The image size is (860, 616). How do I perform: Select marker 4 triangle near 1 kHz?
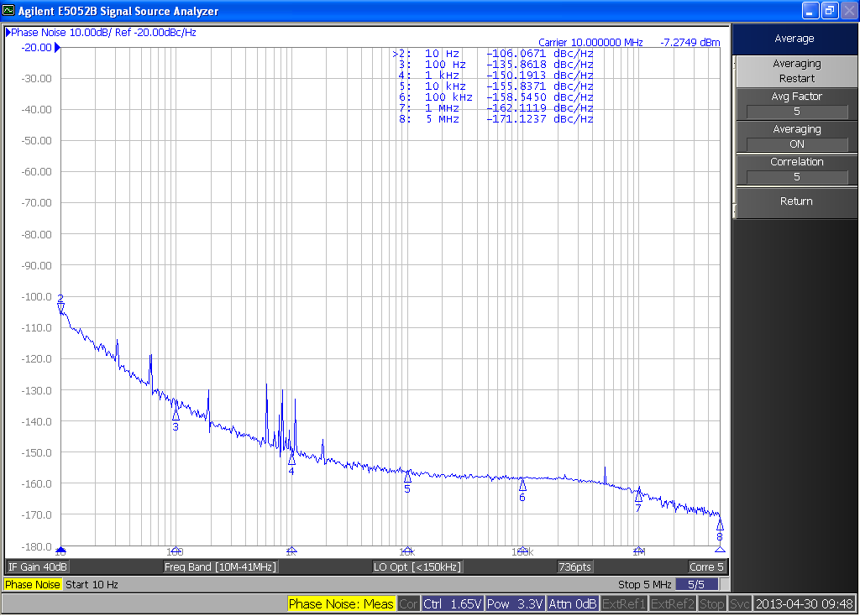tap(291, 460)
